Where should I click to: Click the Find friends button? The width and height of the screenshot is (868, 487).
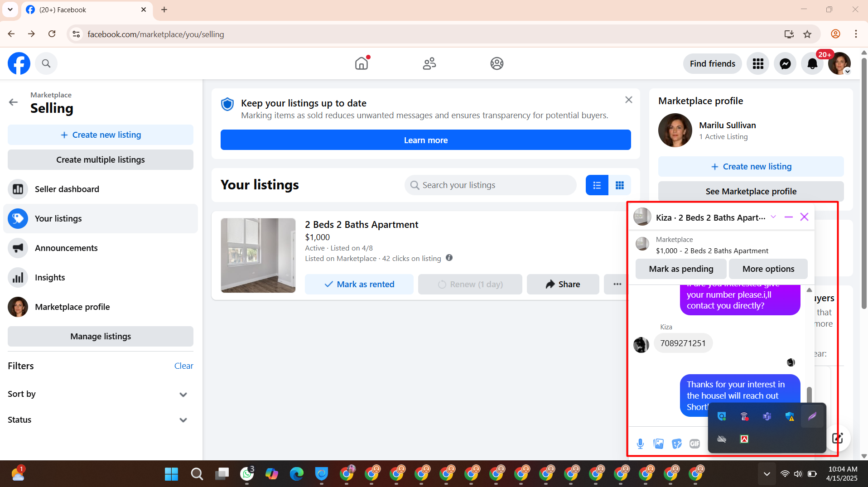712,63
